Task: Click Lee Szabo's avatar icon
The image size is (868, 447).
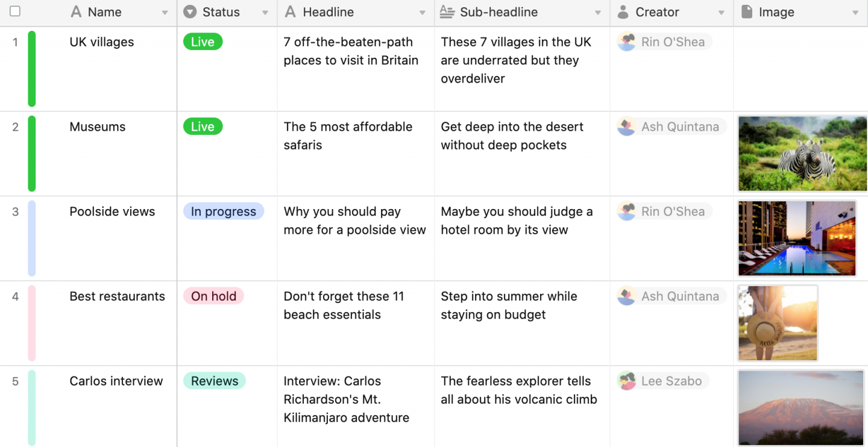Action: [627, 381]
